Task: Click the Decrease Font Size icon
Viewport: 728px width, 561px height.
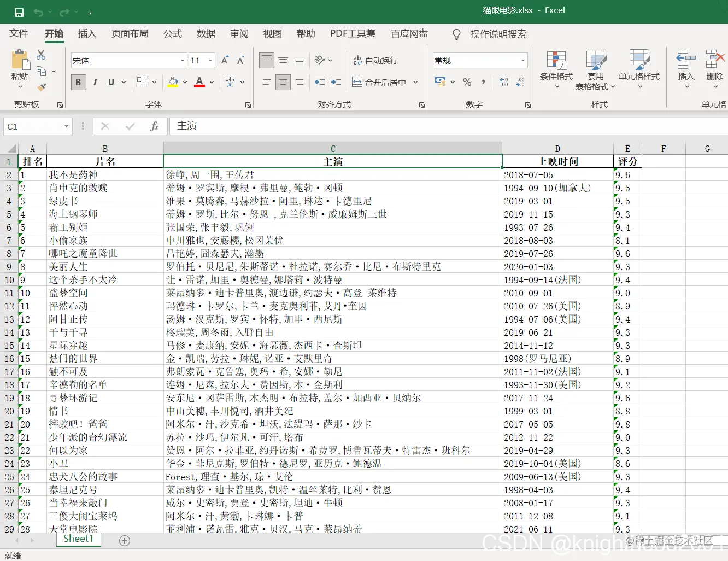Action: point(240,61)
